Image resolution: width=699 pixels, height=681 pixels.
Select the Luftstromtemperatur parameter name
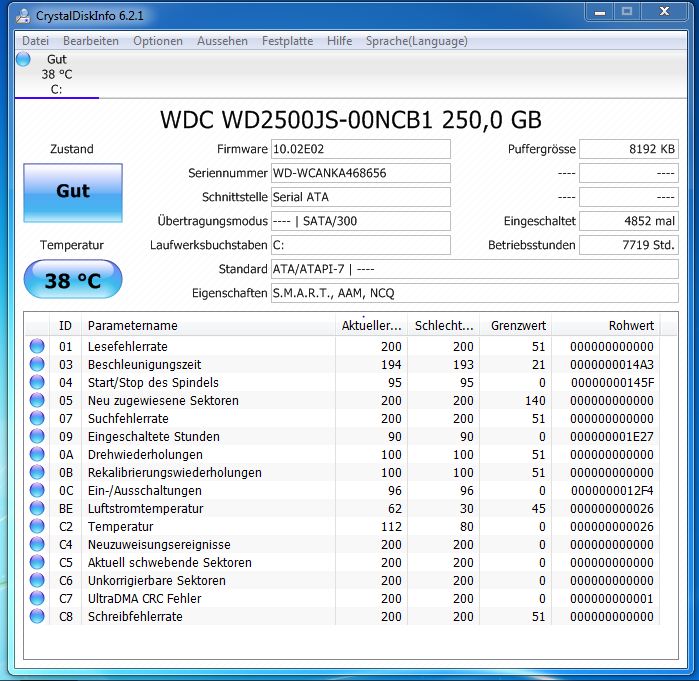(145, 509)
